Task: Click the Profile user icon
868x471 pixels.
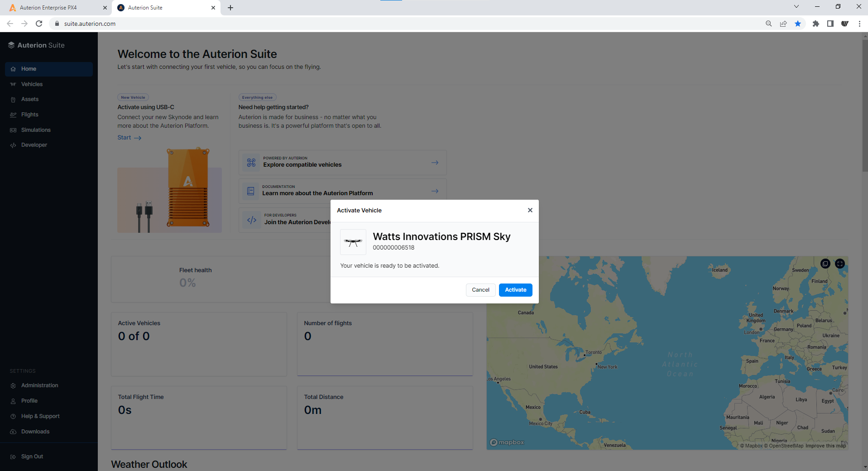Action: [13, 401]
